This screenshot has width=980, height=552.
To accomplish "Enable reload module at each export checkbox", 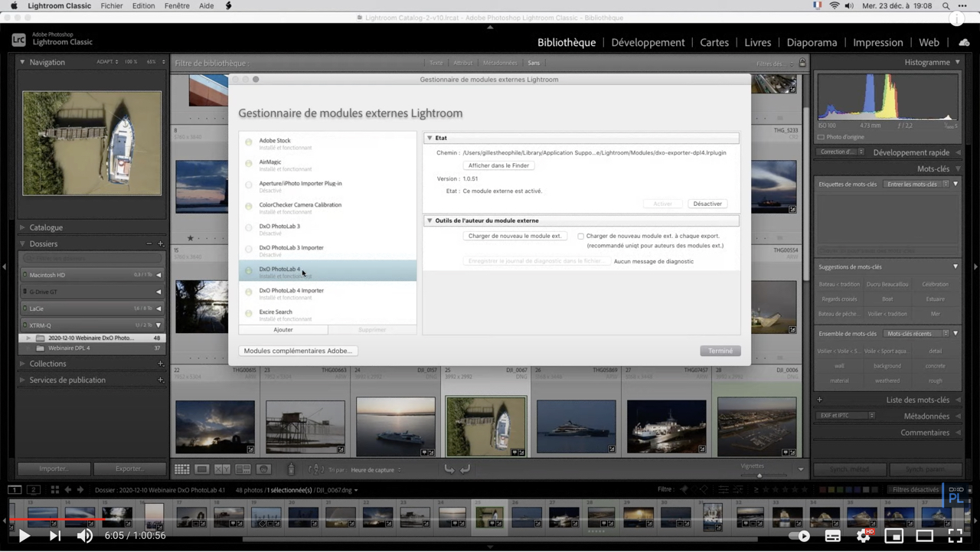I will tap(580, 237).
